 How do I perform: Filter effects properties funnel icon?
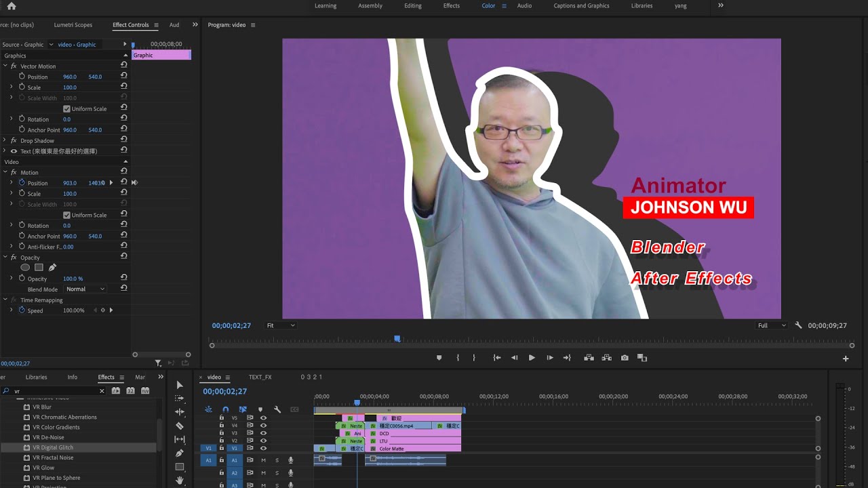click(x=158, y=363)
